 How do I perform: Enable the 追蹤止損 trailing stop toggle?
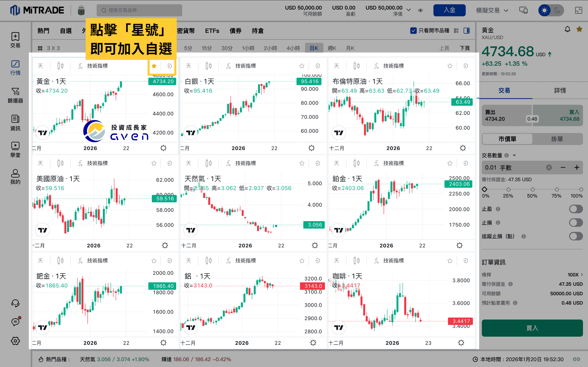coord(576,236)
